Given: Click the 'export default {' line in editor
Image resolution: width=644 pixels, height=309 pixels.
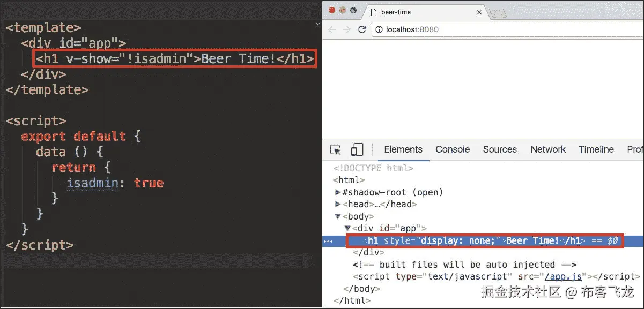Looking at the screenshot, I should (x=81, y=136).
